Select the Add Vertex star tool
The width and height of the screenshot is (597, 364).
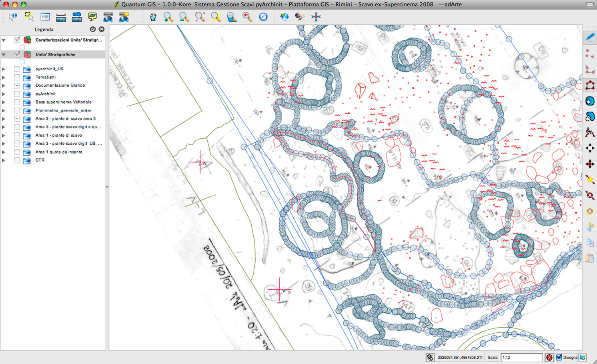[x=590, y=180]
